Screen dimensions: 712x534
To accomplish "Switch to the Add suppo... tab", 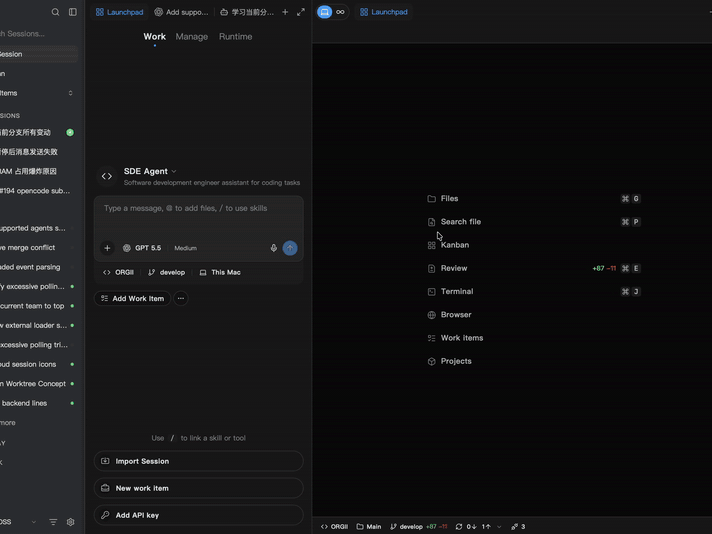I will [x=181, y=12].
